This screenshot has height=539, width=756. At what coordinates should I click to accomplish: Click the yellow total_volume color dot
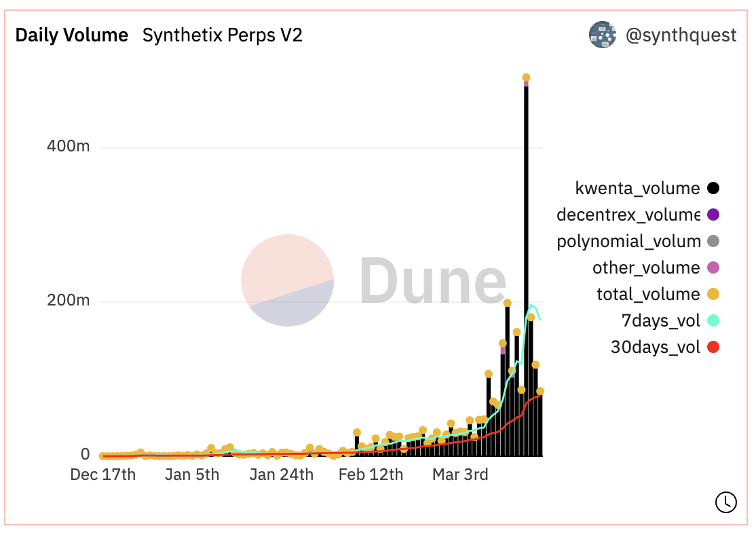(x=713, y=295)
